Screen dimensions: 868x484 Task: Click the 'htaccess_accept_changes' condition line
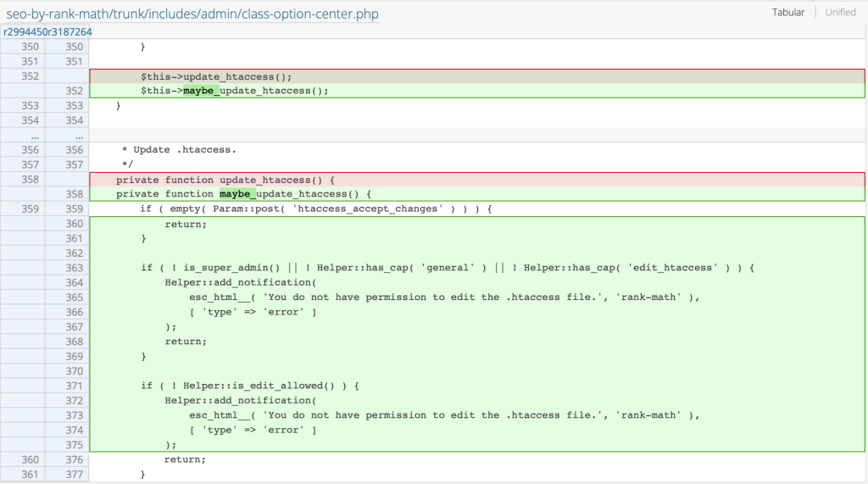point(315,209)
